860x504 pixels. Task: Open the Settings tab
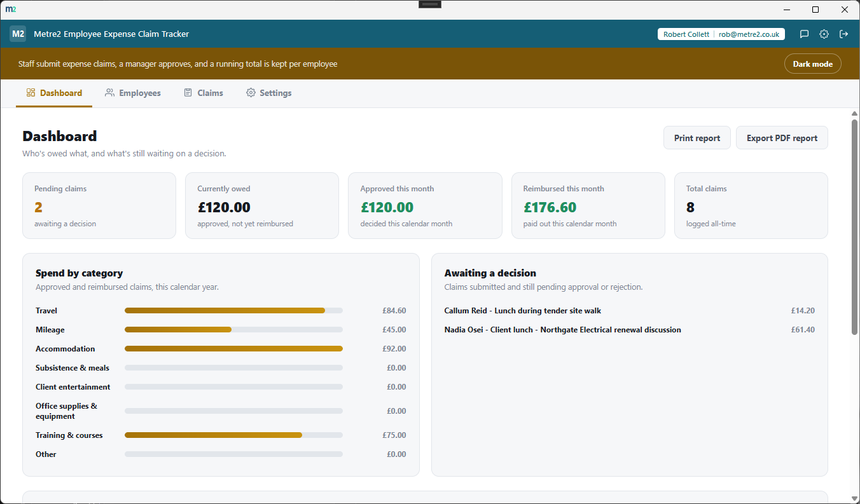click(269, 93)
